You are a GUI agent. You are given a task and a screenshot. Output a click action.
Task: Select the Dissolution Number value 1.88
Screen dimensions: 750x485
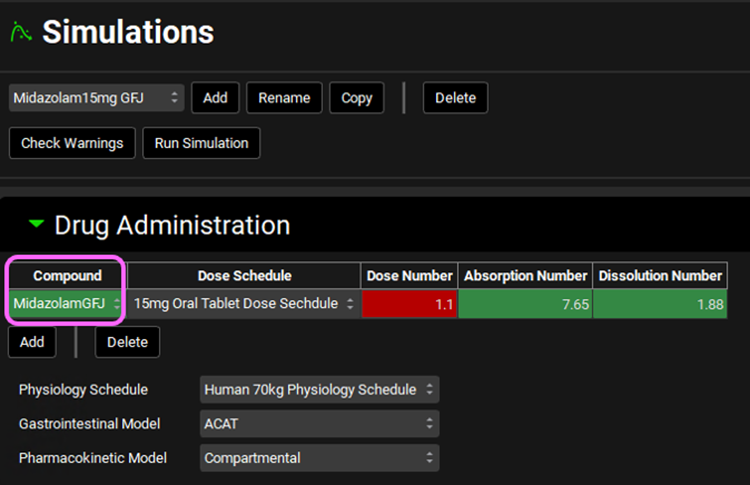660,304
